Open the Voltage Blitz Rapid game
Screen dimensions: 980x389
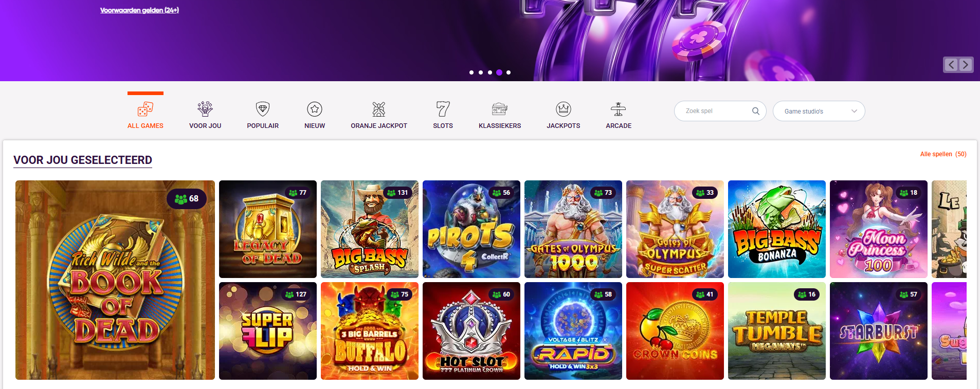[573, 331]
